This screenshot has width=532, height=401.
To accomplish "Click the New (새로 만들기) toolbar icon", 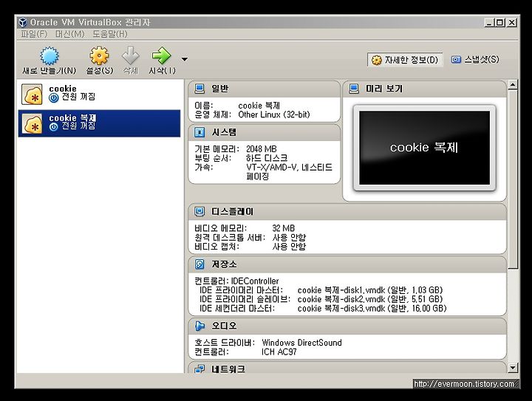I will (50, 56).
